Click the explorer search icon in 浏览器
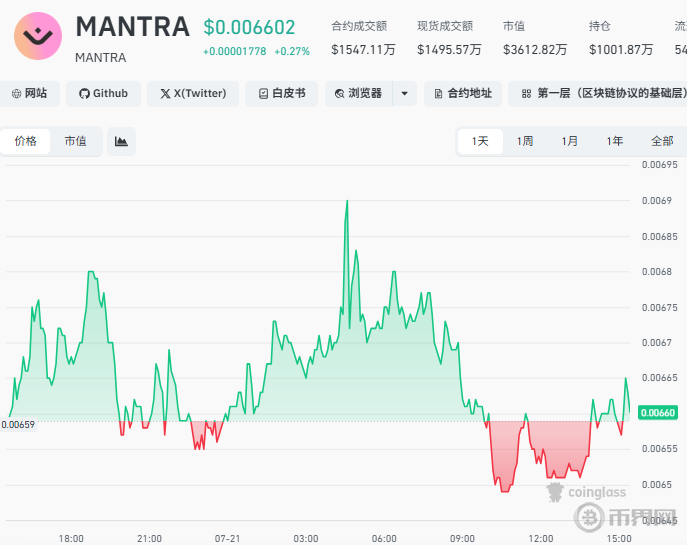The width and height of the screenshot is (687, 545). (x=339, y=93)
